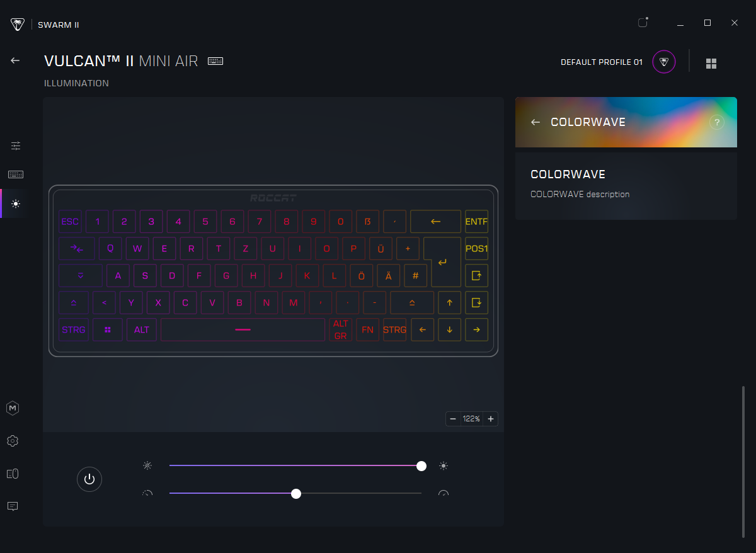Select DEFAULT PROFILE 01 label
The width and height of the screenshot is (756, 553).
(602, 62)
